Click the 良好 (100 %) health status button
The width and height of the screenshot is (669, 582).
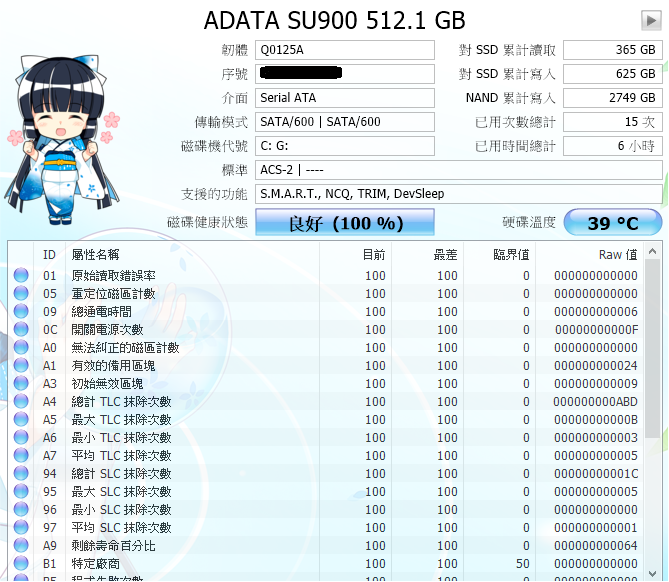[x=345, y=222]
